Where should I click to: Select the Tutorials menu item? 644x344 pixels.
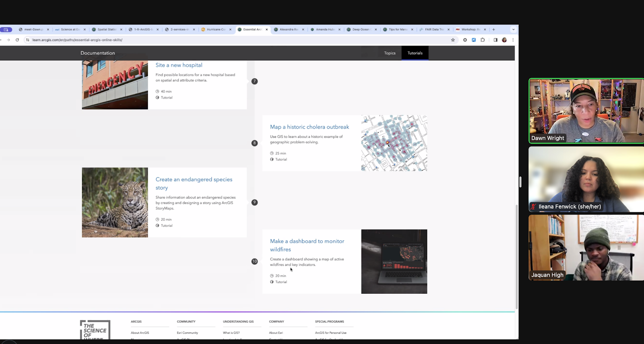tap(415, 53)
